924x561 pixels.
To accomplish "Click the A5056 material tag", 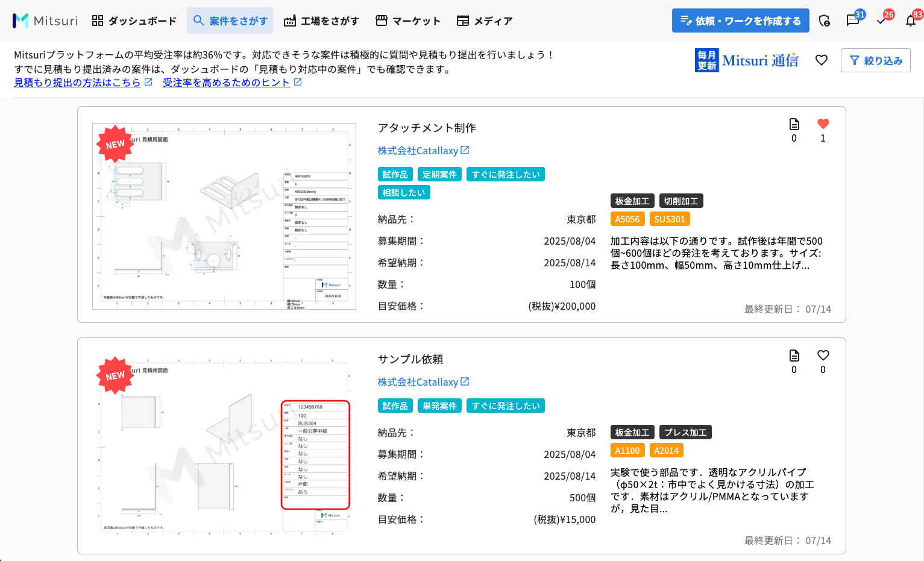I will pyautogui.click(x=627, y=219).
